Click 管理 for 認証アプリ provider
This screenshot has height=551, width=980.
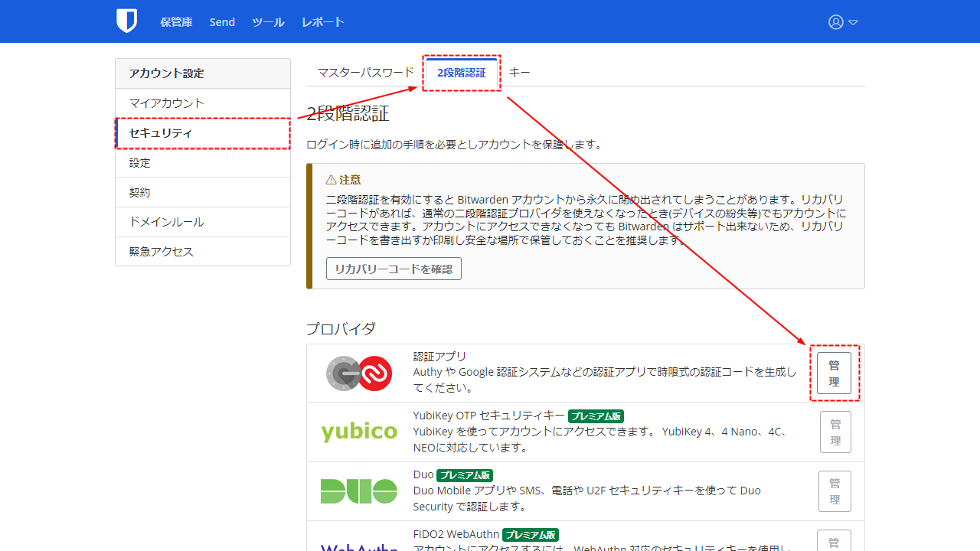(x=834, y=373)
